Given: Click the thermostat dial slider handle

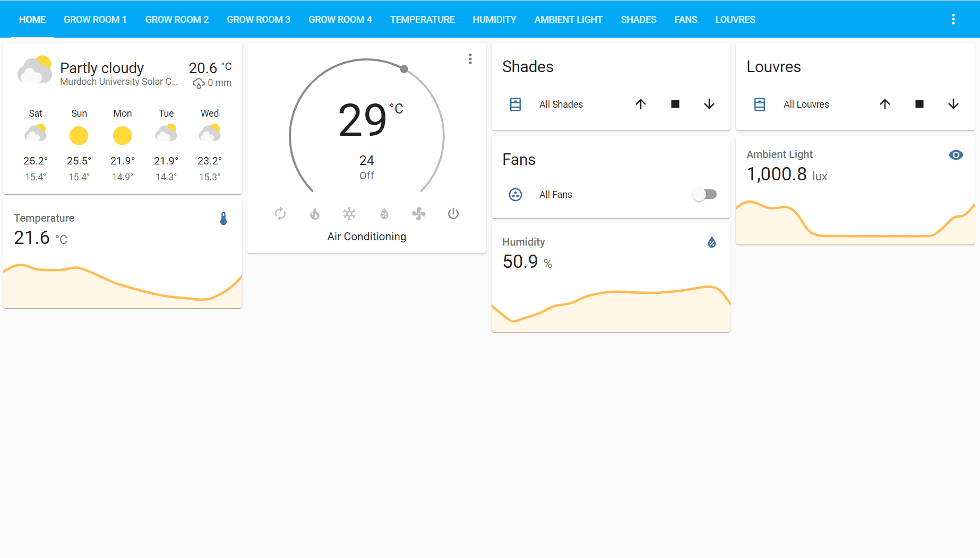Looking at the screenshot, I should pos(404,69).
